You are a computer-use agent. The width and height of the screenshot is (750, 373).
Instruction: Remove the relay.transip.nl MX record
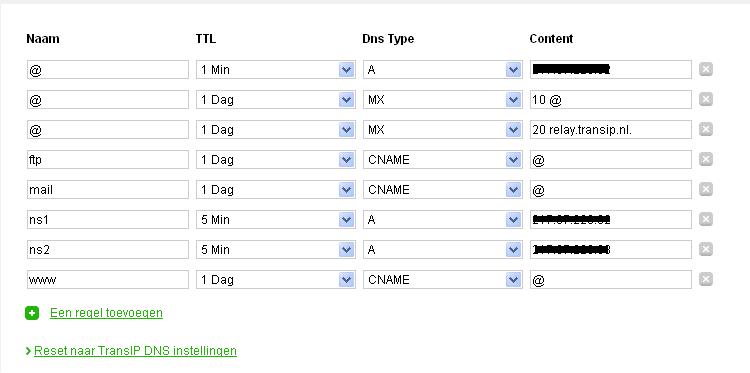[x=706, y=129]
